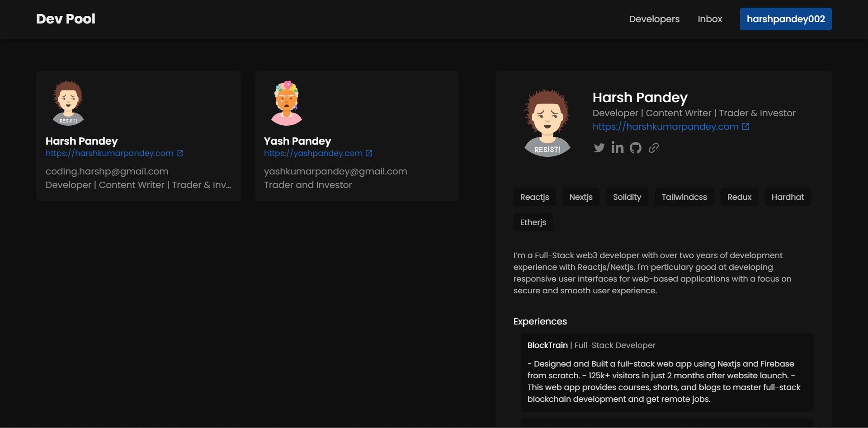Click the Hardhat skill tag
The width and height of the screenshot is (868, 428).
tap(788, 197)
